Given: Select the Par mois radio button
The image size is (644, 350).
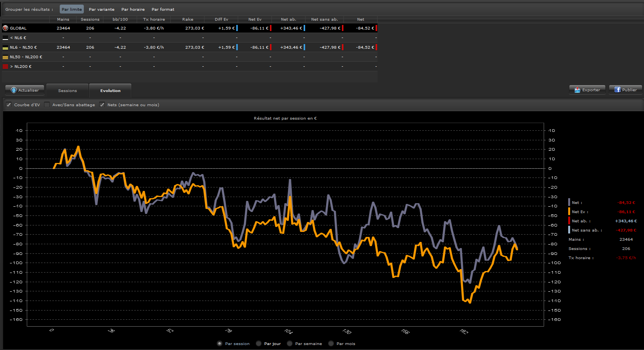Looking at the screenshot, I should (331, 343).
